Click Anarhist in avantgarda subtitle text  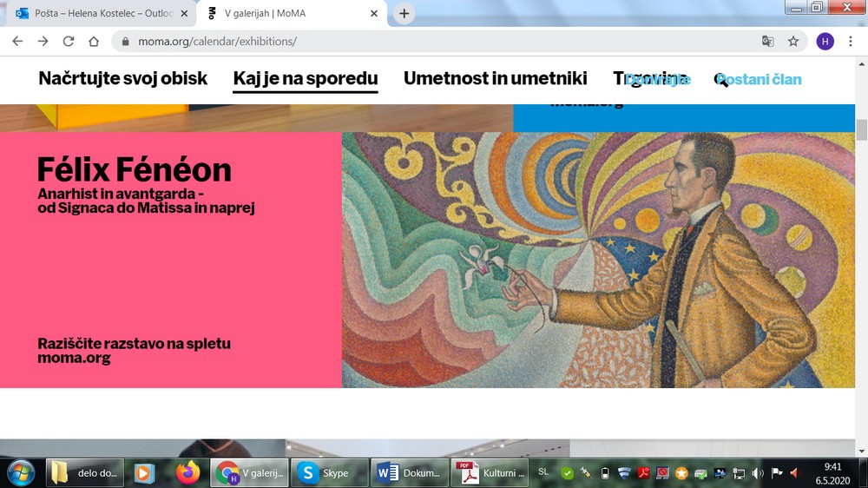[146, 201]
